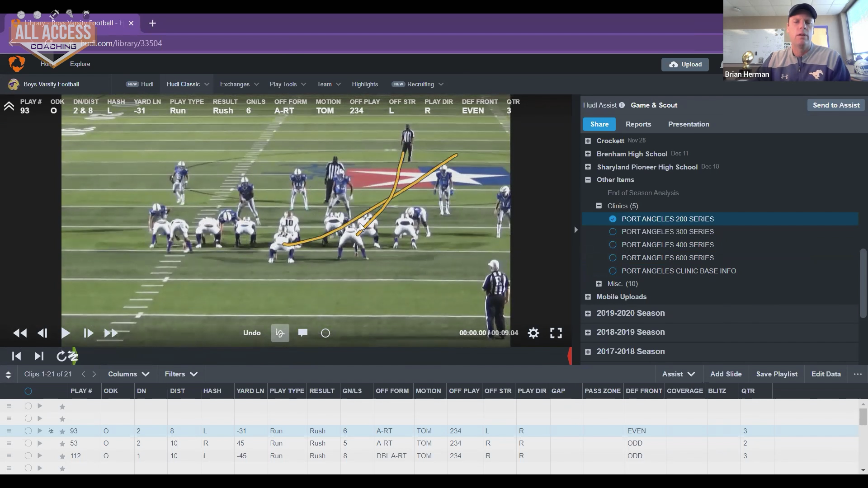Select checkbox for play 112 row
868x488 pixels.
click(x=28, y=456)
